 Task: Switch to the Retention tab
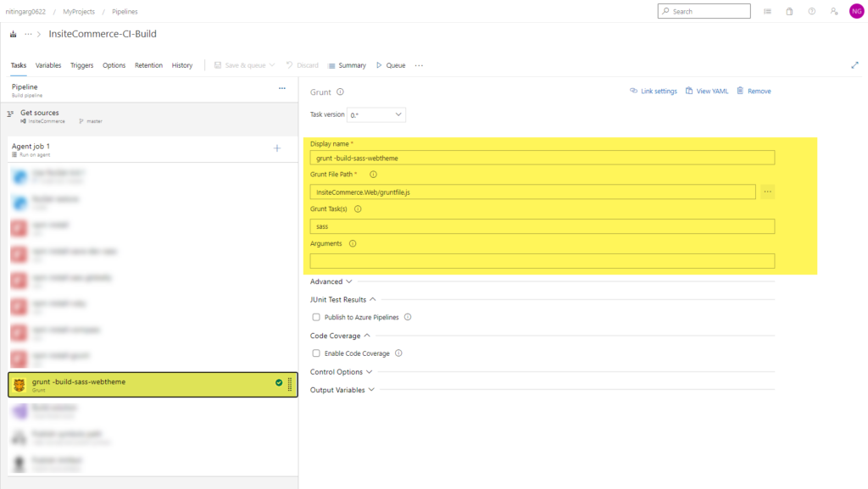coord(149,65)
